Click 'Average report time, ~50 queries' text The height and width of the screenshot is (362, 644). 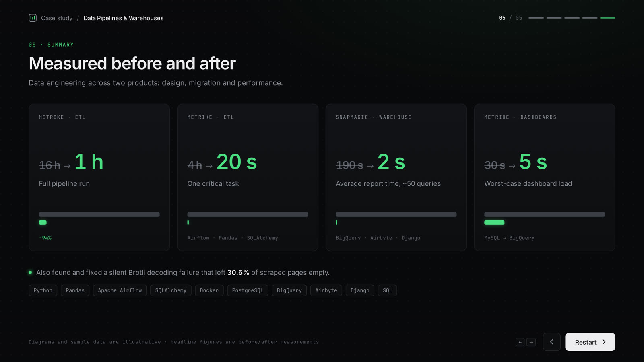(x=388, y=183)
